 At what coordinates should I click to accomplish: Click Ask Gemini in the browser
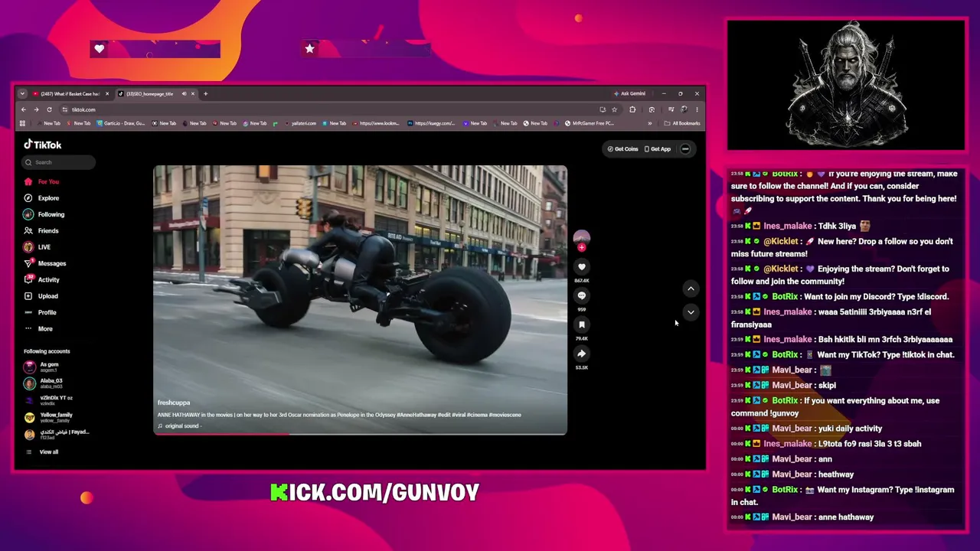tap(630, 94)
